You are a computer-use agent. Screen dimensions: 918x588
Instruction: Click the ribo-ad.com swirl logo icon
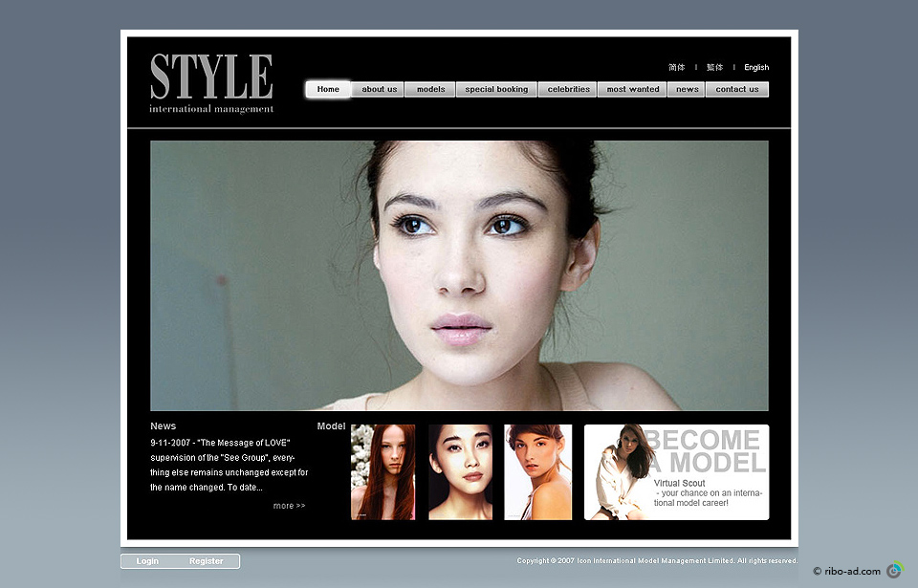894,571
